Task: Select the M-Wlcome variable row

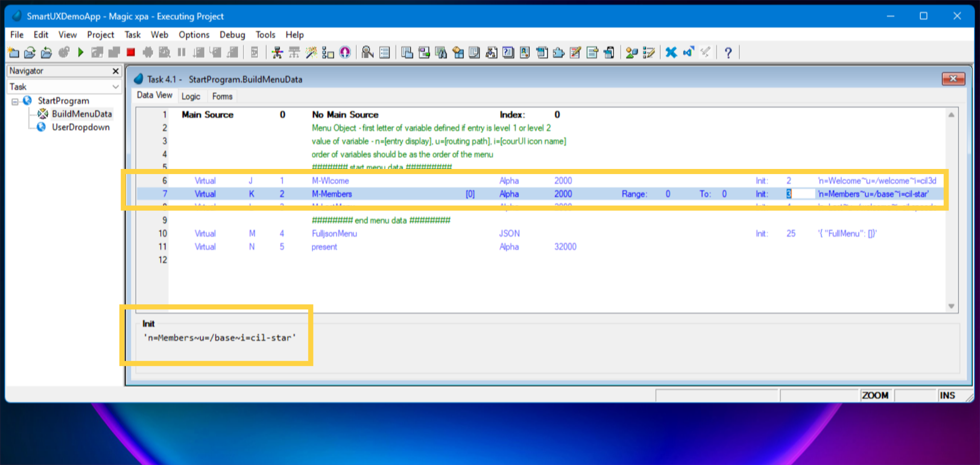Action: pos(331,181)
